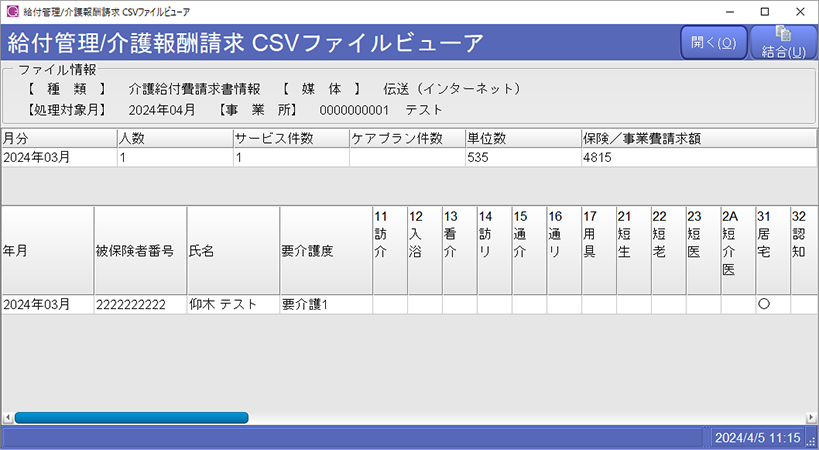
Task: Minimize the CSV viewer window
Action: point(730,11)
